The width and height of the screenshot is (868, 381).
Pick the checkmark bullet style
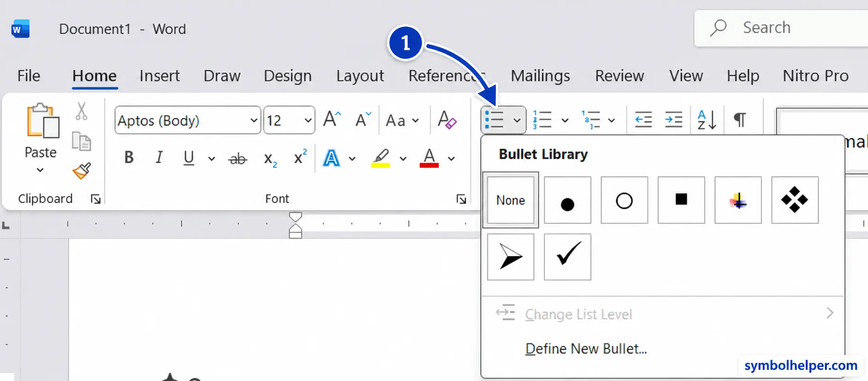[x=567, y=257]
